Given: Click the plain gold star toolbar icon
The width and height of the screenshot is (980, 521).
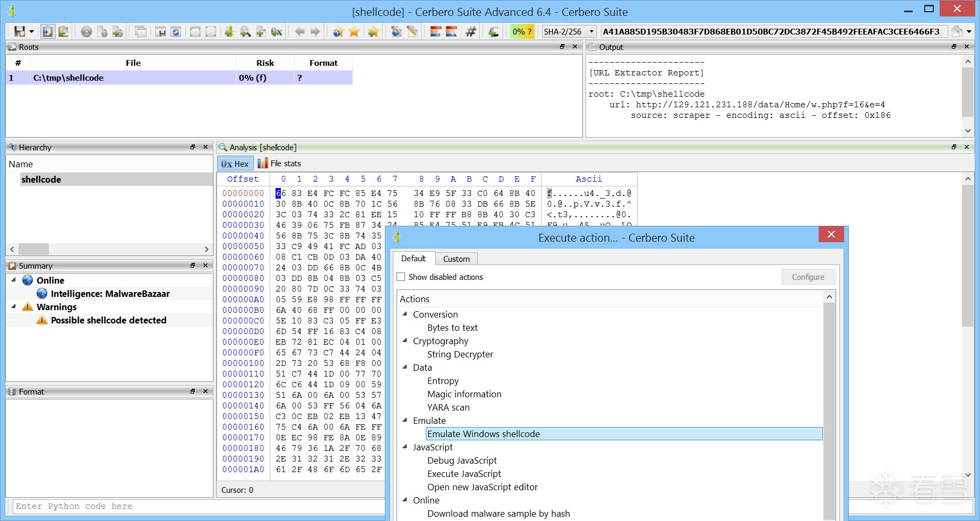Looking at the screenshot, I should [354, 32].
